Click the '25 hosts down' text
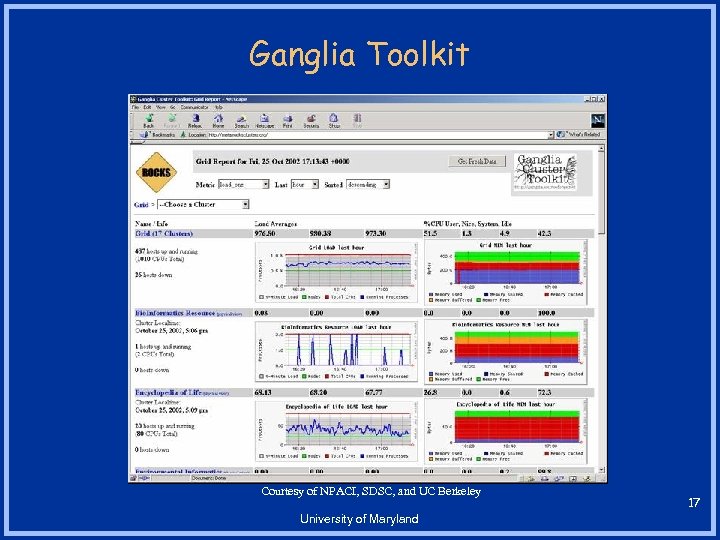Image resolution: width=720 pixels, height=540 pixels. [x=153, y=275]
